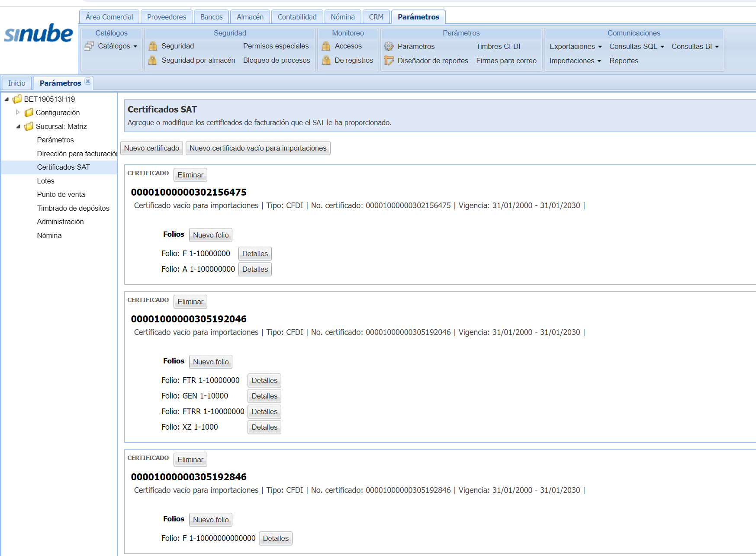The width and height of the screenshot is (756, 556).
Task: Expand the Configuración tree node
Action: point(18,112)
